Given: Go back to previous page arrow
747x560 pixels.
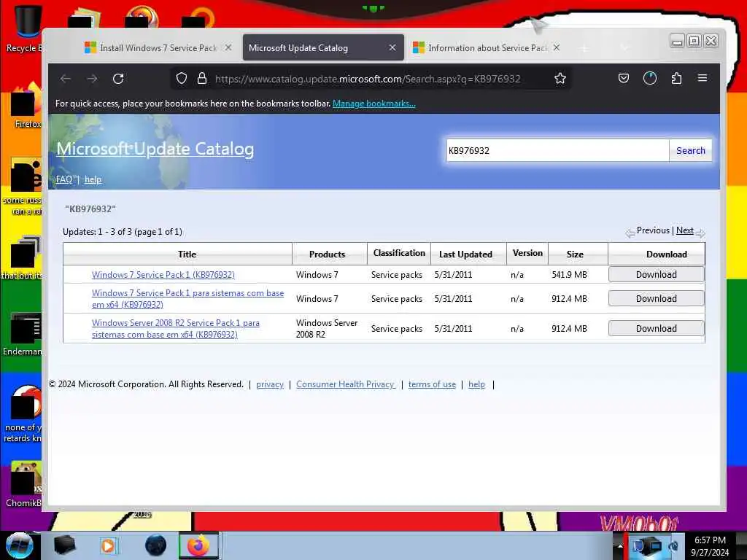Looking at the screenshot, I should click(x=66, y=79).
